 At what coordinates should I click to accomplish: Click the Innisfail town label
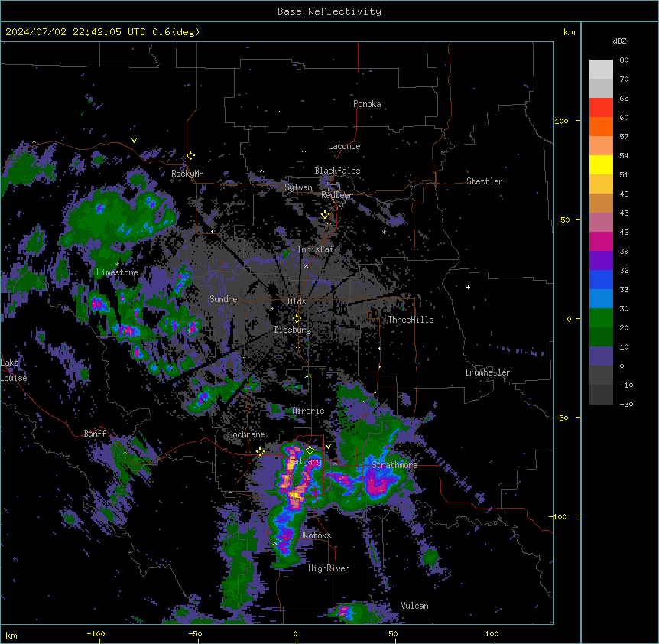click(x=318, y=249)
